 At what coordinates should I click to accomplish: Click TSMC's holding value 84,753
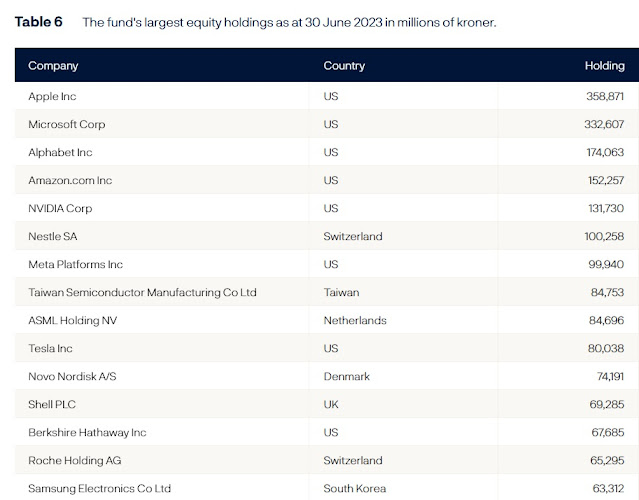[x=607, y=292]
